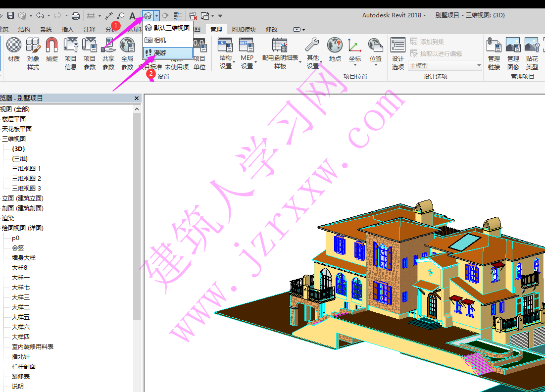The width and height of the screenshot is (545, 392).
Task: Click the 共享参数 (Shared Parameters) tool
Action: point(108,54)
